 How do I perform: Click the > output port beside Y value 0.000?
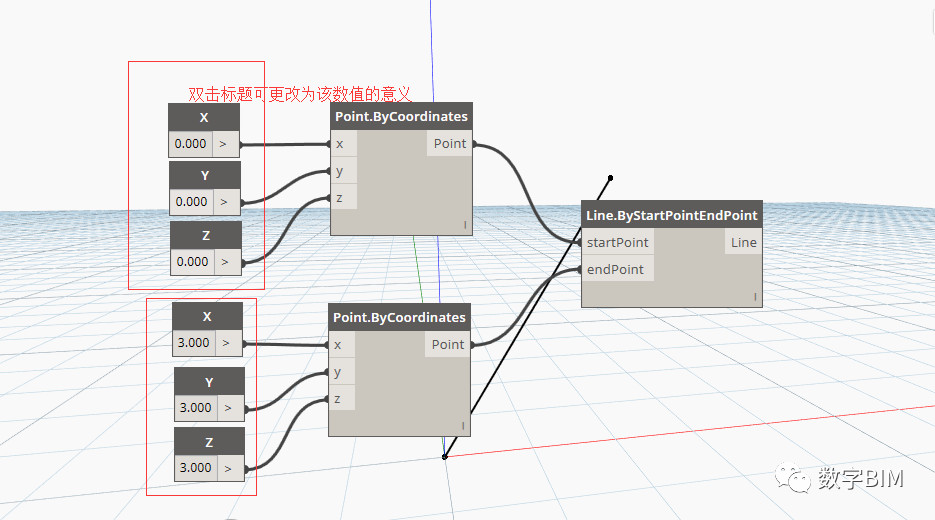[227, 202]
